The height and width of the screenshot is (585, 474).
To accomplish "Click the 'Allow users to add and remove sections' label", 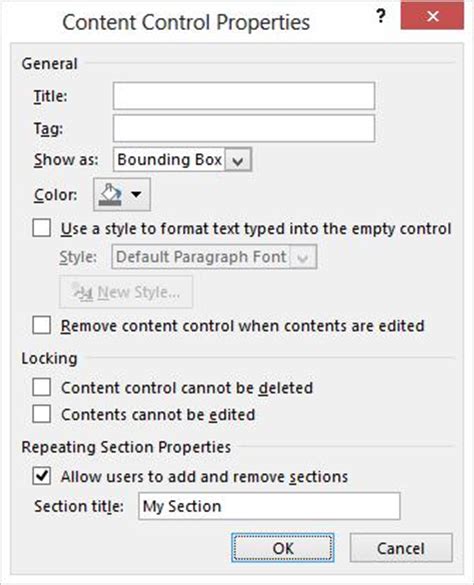I will 205,476.
